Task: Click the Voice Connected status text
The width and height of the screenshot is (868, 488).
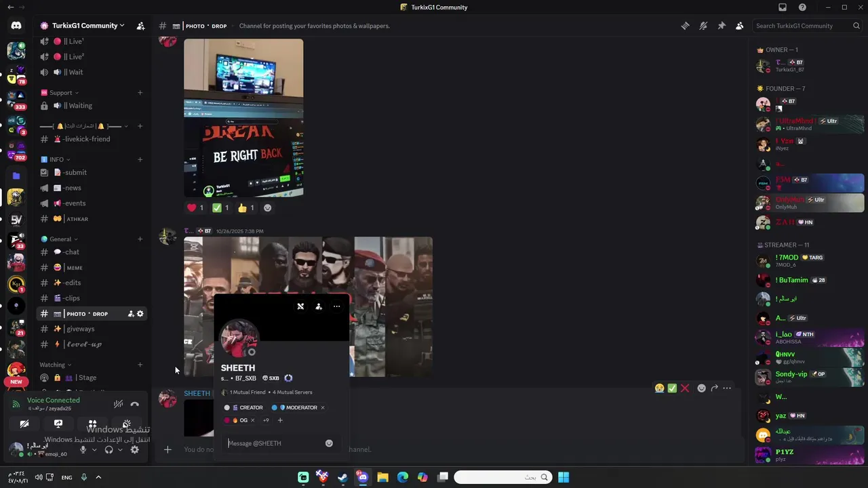Action: (x=53, y=400)
